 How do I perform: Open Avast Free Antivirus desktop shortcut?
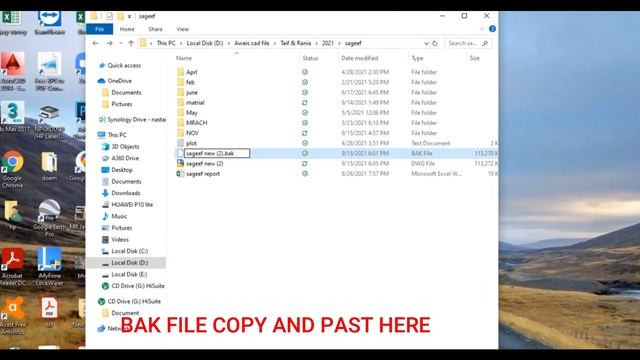click(13, 315)
